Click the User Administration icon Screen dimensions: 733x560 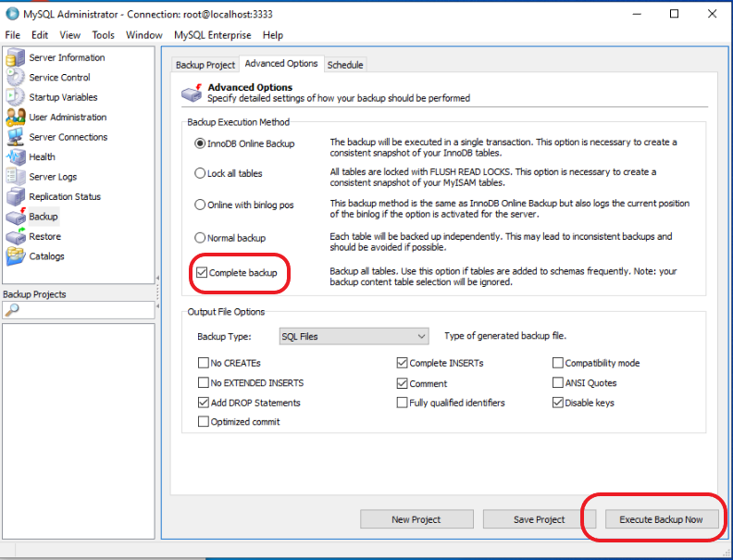click(x=16, y=118)
